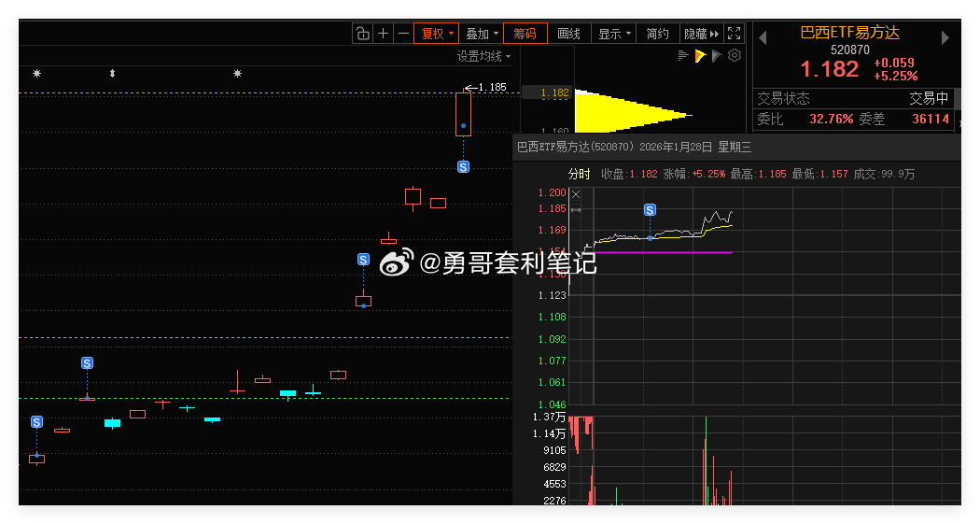Click the double-arrow width icon below the X
This screenshot has width=980, height=524.
click(576, 210)
